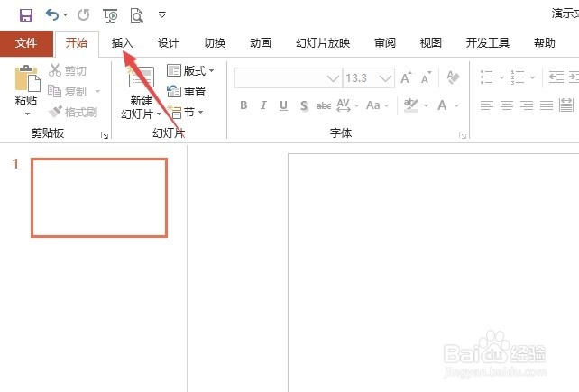Screen dimensions: 579x392
Task: Undo the last action
Action: [51, 14]
